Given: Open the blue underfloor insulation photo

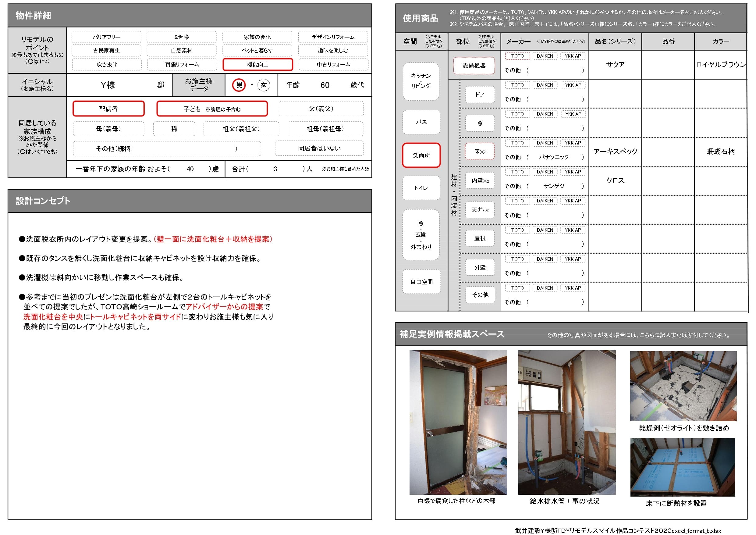Looking at the screenshot, I should pos(683,467).
